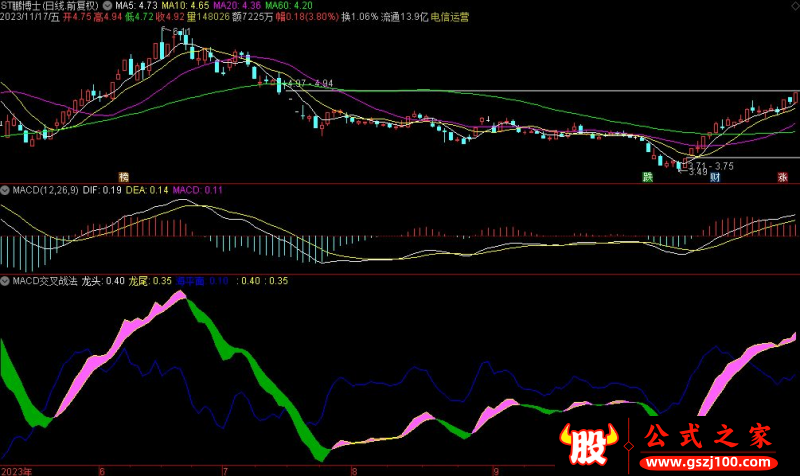Click the 2023年 date axis label
This screenshot has height=476, width=800.
tap(16, 470)
